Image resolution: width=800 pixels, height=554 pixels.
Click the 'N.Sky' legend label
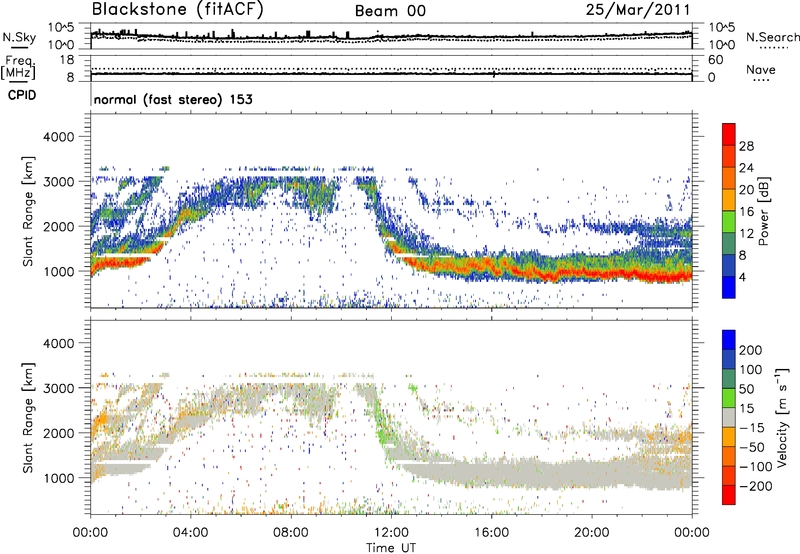19,37
